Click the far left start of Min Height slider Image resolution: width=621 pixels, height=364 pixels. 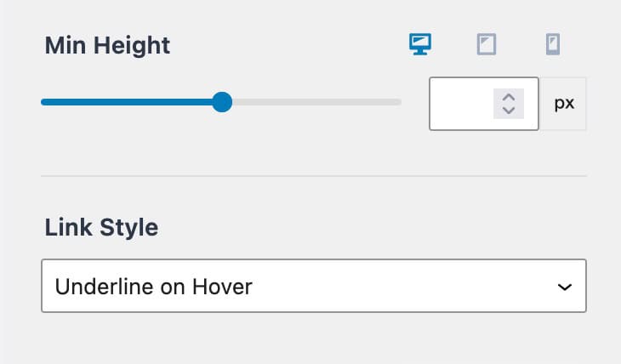click(43, 103)
